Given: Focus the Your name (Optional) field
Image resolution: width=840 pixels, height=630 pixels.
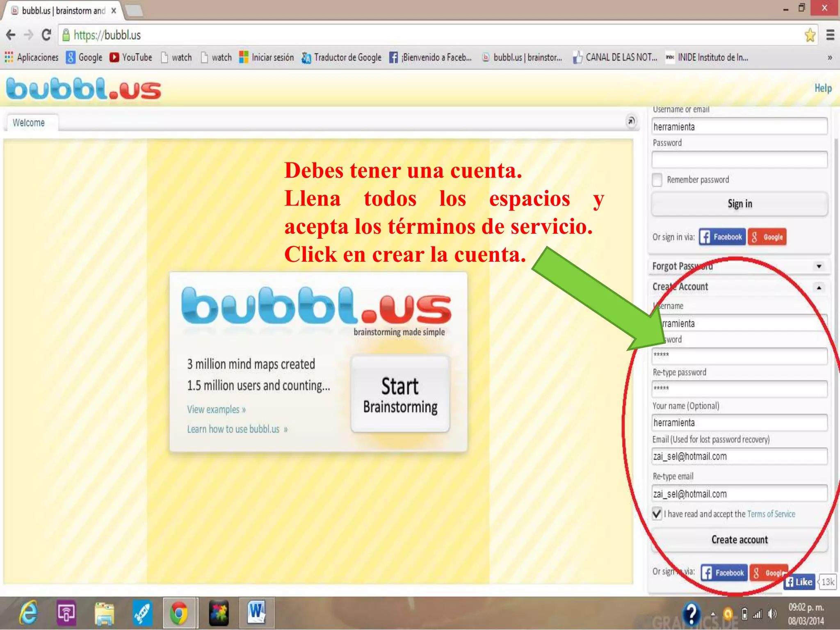Looking at the screenshot, I should tap(740, 422).
